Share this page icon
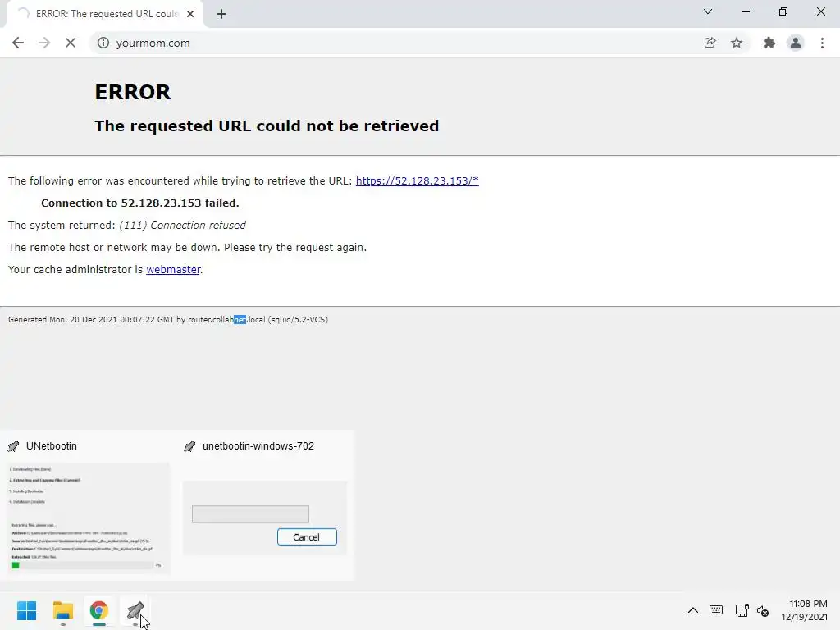The width and height of the screenshot is (840, 630). tap(710, 43)
